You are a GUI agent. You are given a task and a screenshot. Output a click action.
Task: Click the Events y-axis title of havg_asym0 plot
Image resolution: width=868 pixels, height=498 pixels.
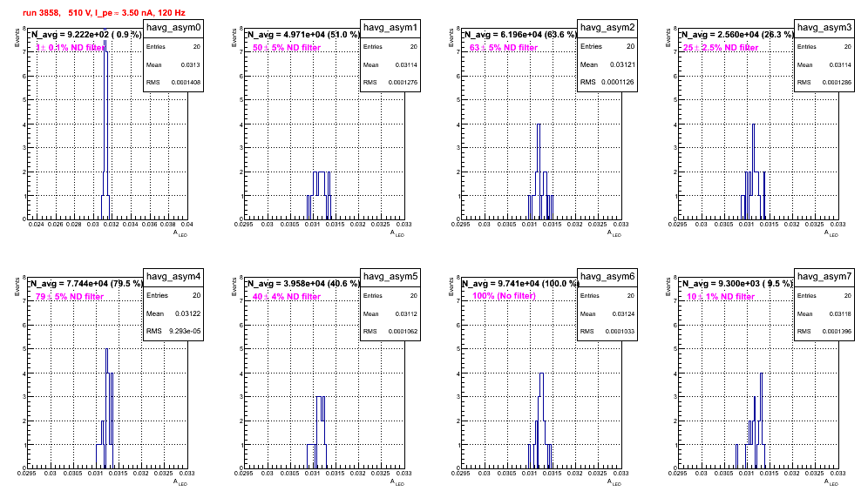pyautogui.click(x=17, y=38)
